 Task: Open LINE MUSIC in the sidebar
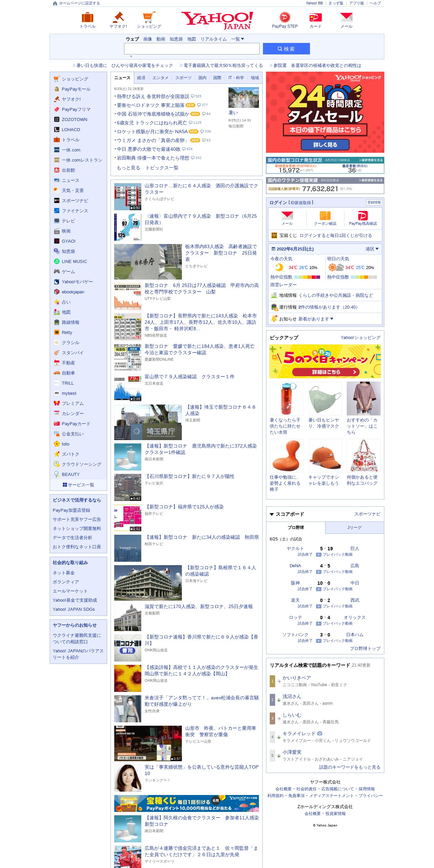(x=74, y=262)
